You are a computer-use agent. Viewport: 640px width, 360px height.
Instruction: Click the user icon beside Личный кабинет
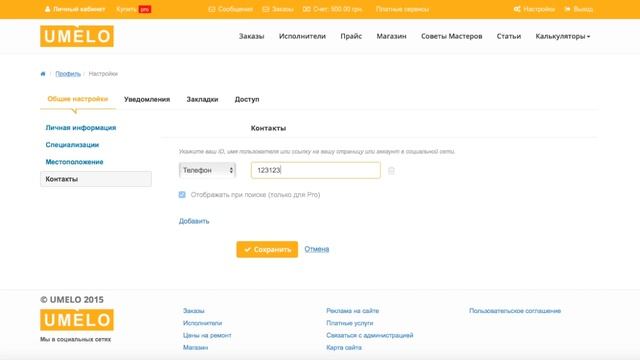(x=47, y=9)
